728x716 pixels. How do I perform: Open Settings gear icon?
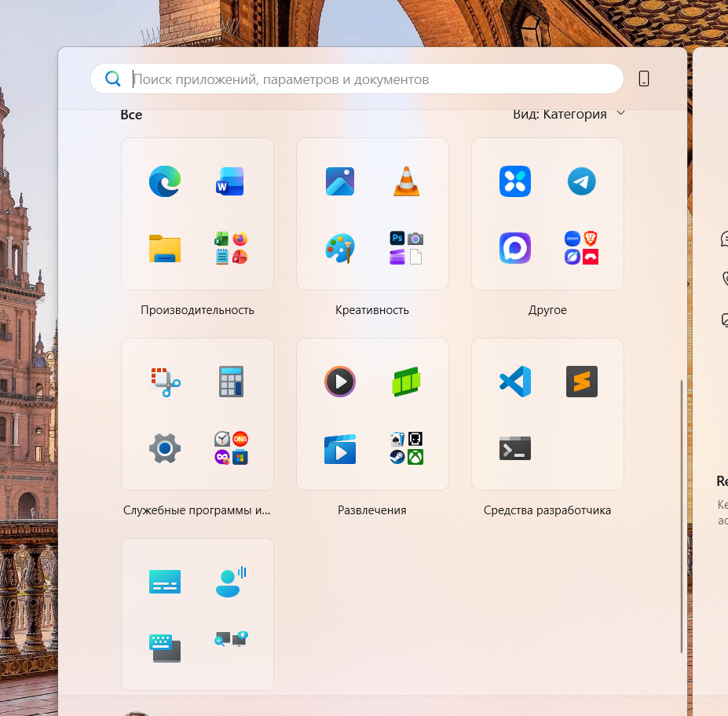(x=165, y=448)
